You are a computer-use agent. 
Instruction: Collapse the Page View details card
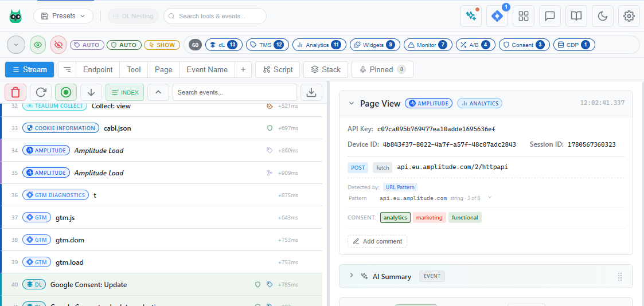pos(352,103)
